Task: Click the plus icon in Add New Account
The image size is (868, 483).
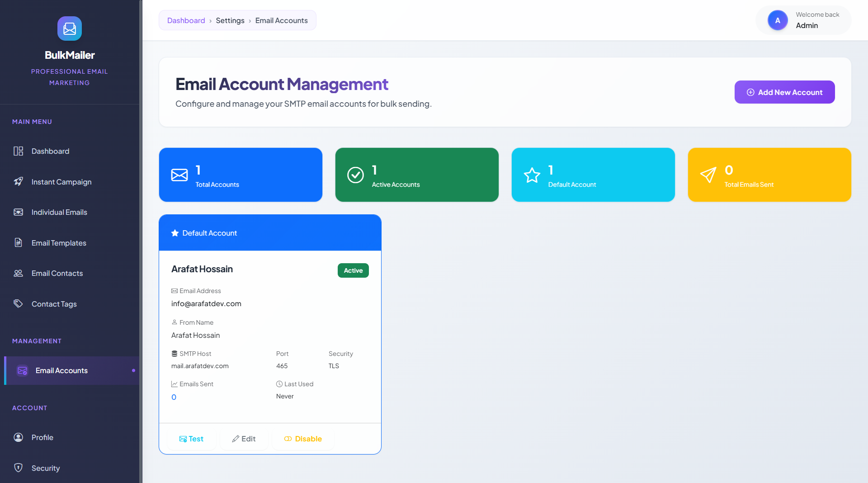Action: [750, 92]
